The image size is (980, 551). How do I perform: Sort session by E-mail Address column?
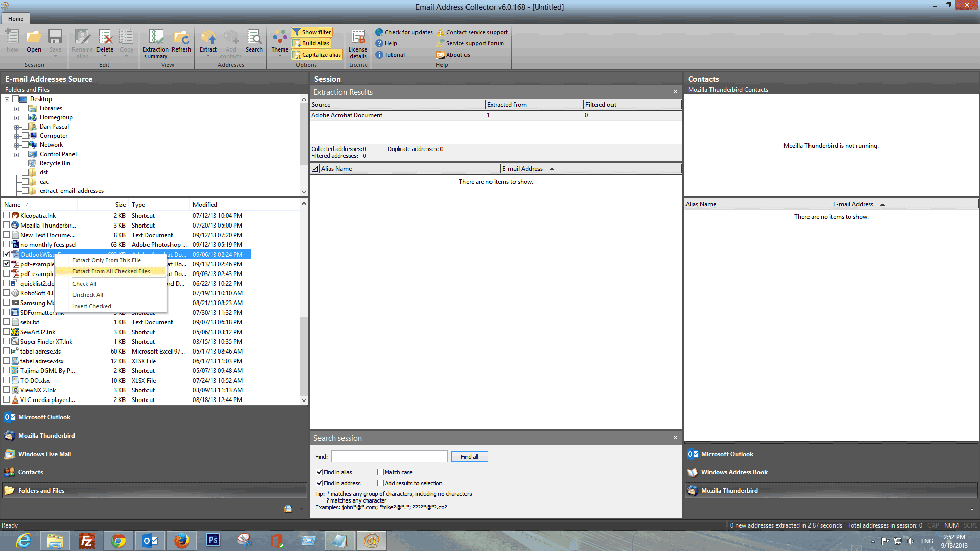coord(591,169)
